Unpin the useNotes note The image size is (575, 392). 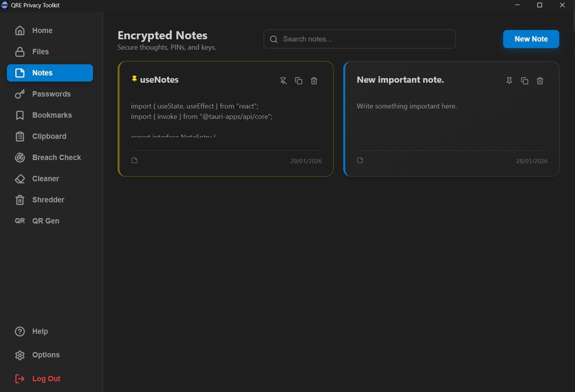[x=283, y=81]
